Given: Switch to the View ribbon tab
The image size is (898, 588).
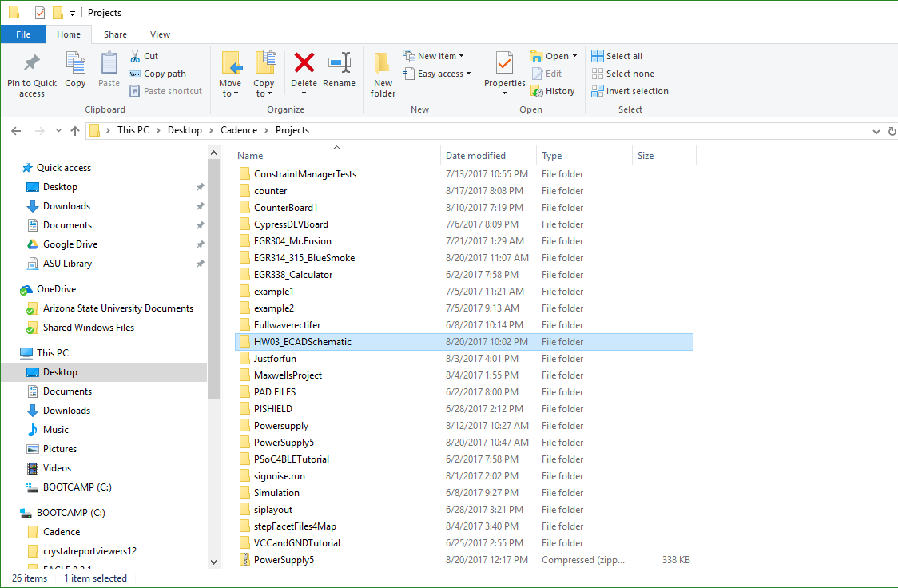Looking at the screenshot, I should (161, 34).
